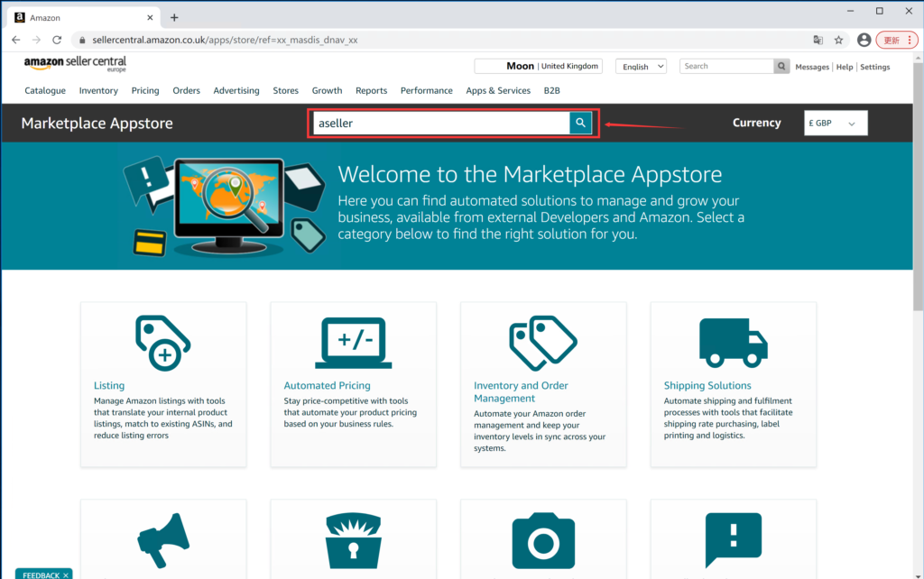The height and width of the screenshot is (579, 924).
Task: Open the browser profile avatar icon
Action: (864, 40)
